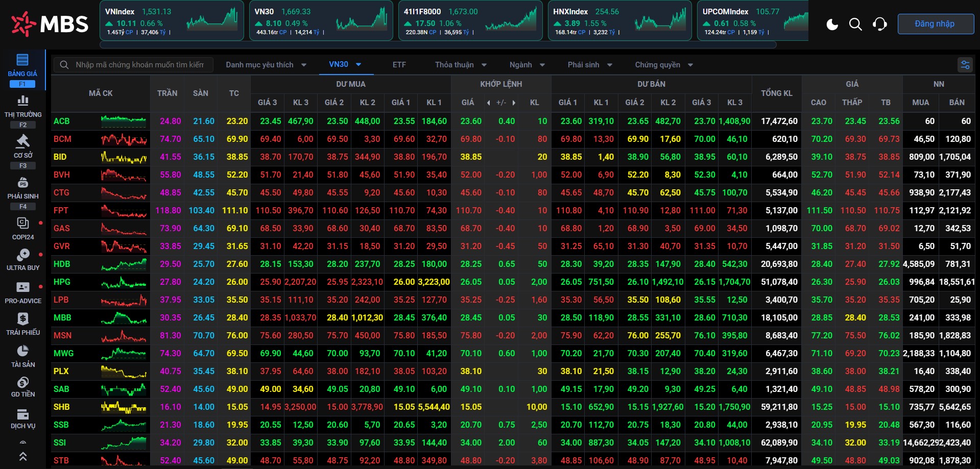Click the horizontal scrollbar under index cards
This screenshot has width=980, height=469.
[x=438, y=45]
